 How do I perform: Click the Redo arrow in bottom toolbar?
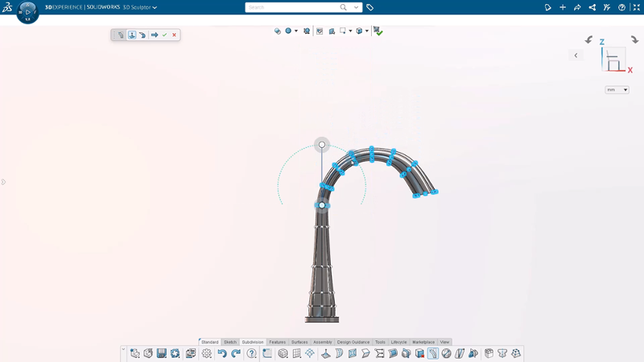tap(236, 353)
